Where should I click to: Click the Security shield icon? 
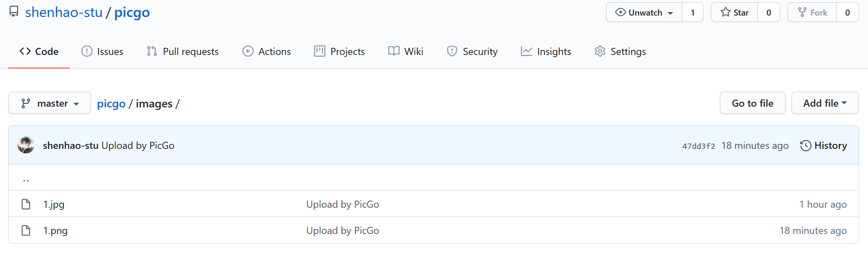coord(452,51)
